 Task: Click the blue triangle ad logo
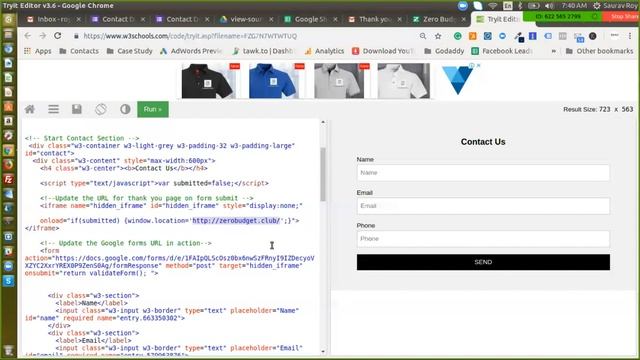(x=457, y=80)
